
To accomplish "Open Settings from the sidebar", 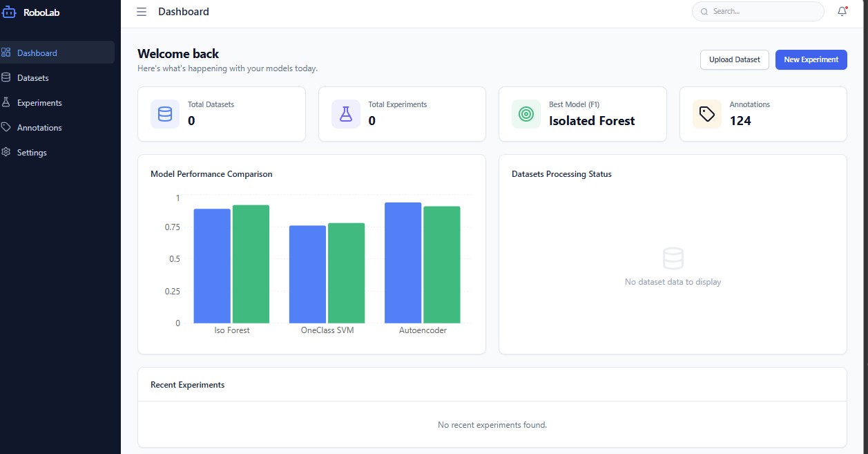I will click(x=57, y=152).
